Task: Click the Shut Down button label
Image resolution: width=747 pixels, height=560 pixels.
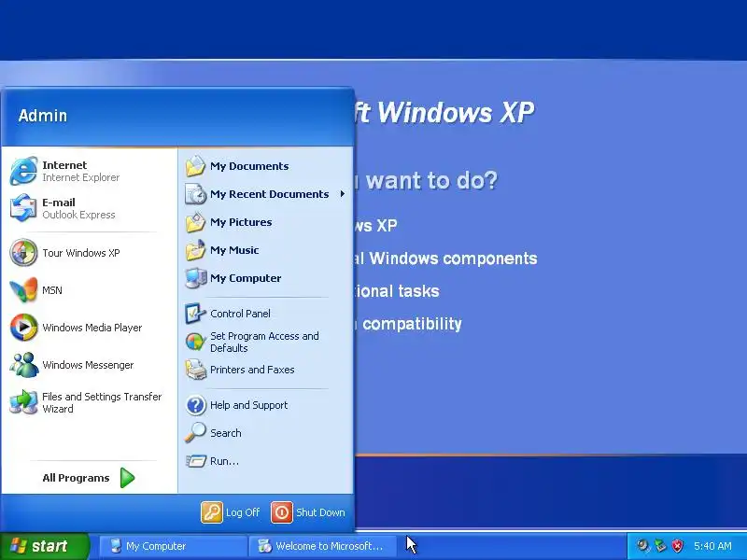Action: pyautogui.click(x=320, y=512)
